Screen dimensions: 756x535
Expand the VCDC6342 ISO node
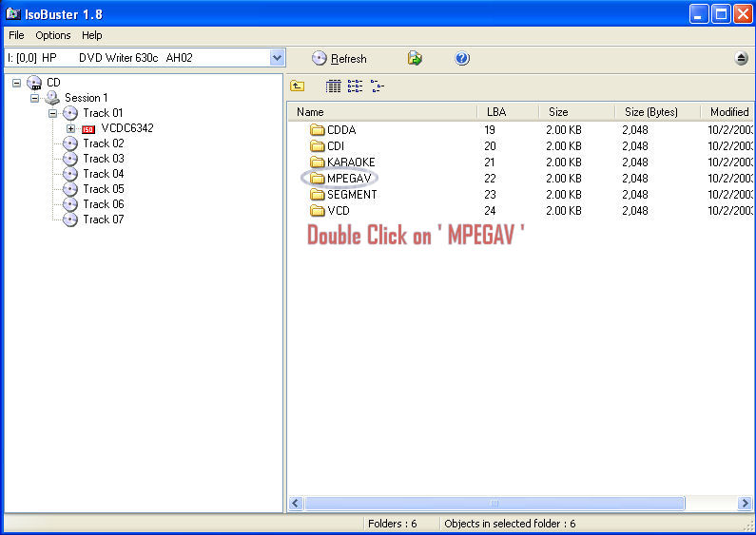click(x=71, y=128)
